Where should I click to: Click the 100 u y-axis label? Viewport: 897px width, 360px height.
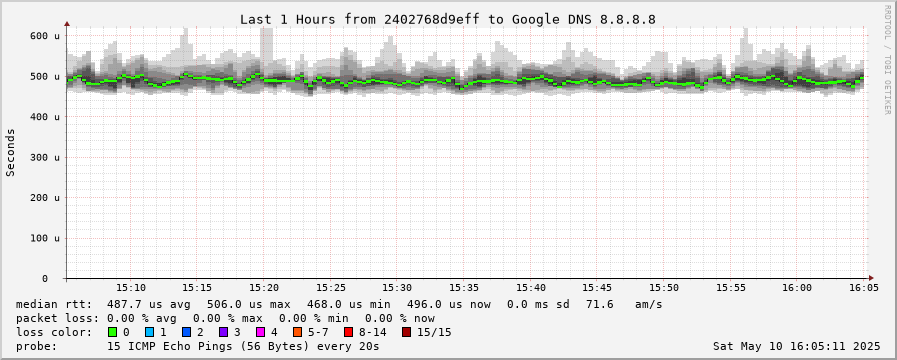click(x=45, y=238)
